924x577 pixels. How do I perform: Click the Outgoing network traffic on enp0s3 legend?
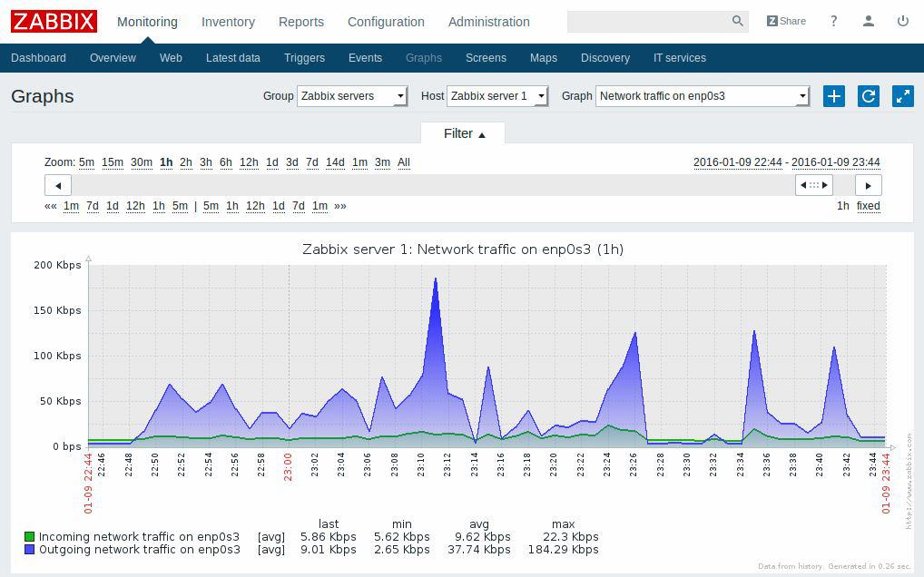click(140, 549)
